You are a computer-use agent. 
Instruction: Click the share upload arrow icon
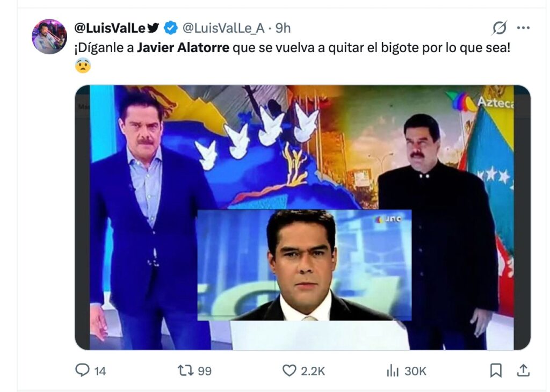(524, 370)
